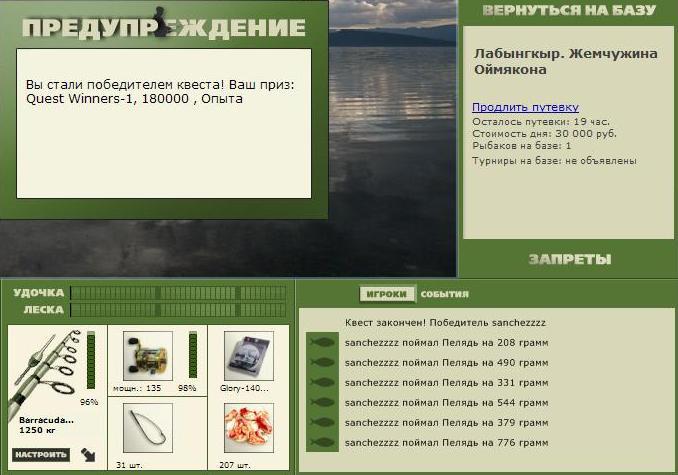Click the reel durability bar at 98%
Image resolution: width=678 pixels, height=475 pixels.
[193, 355]
